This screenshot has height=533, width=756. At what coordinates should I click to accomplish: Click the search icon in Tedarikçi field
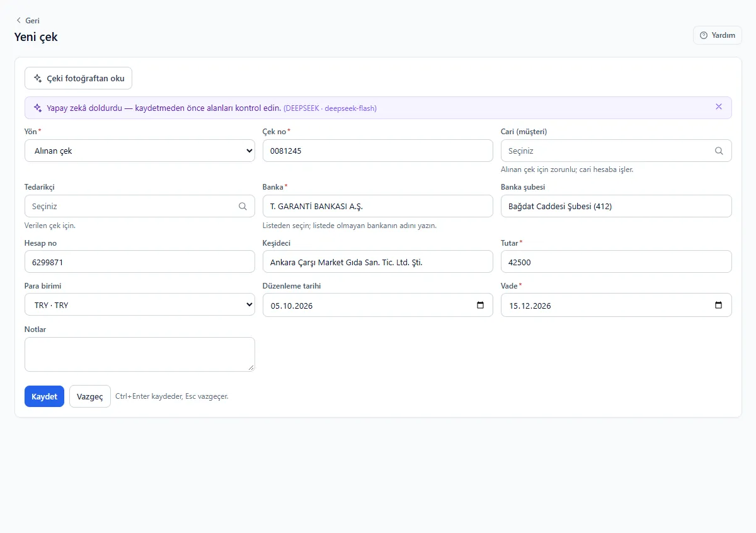click(x=243, y=206)
